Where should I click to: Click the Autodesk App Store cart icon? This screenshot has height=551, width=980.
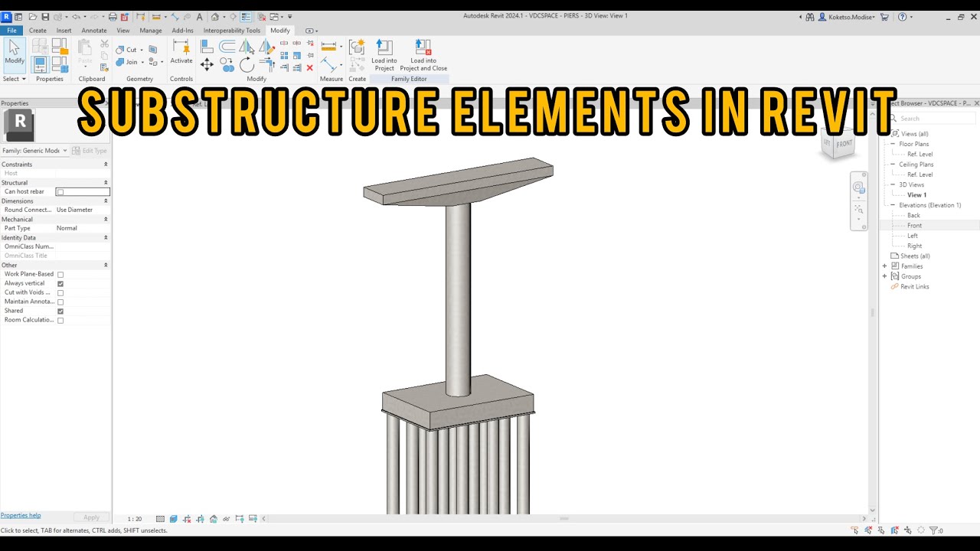pos(884,17)
